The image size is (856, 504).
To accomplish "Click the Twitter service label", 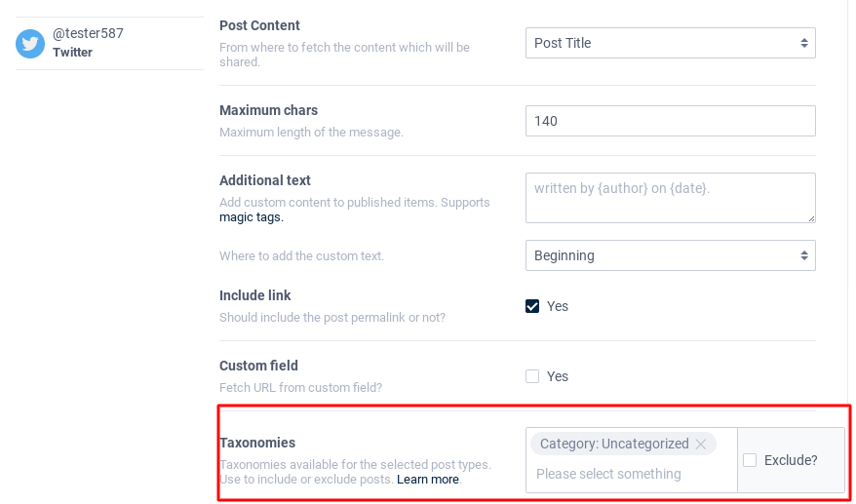I will (73, 53).
